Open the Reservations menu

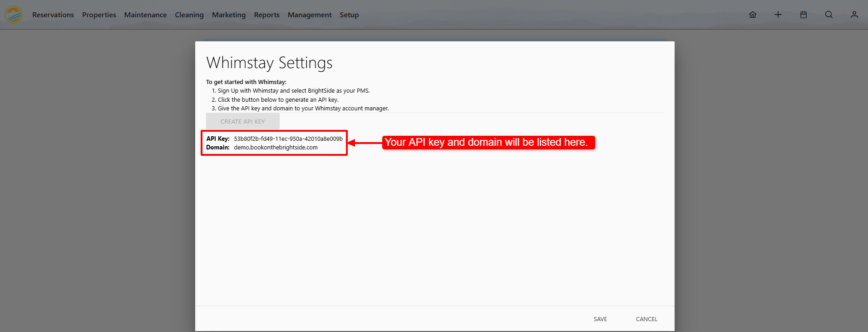point(53,15)
